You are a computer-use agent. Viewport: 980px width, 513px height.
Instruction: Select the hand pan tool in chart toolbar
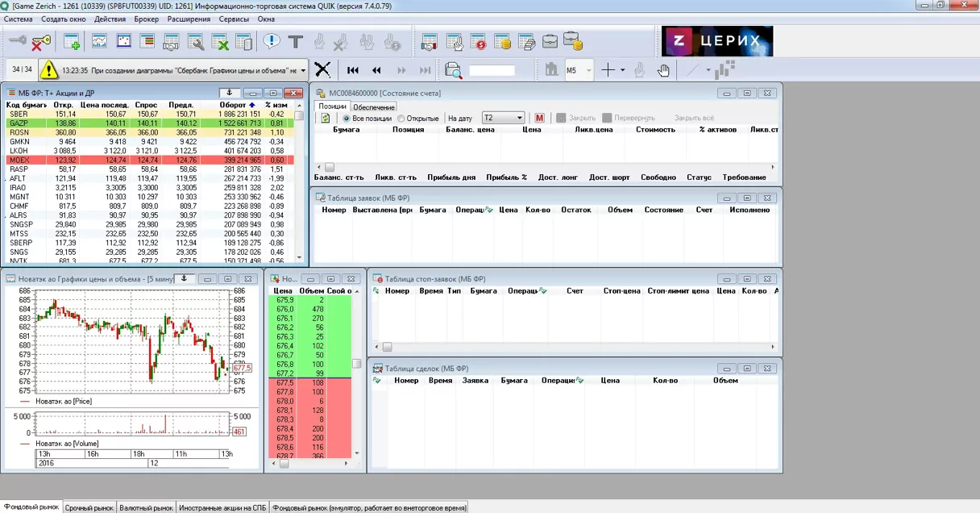663,70
